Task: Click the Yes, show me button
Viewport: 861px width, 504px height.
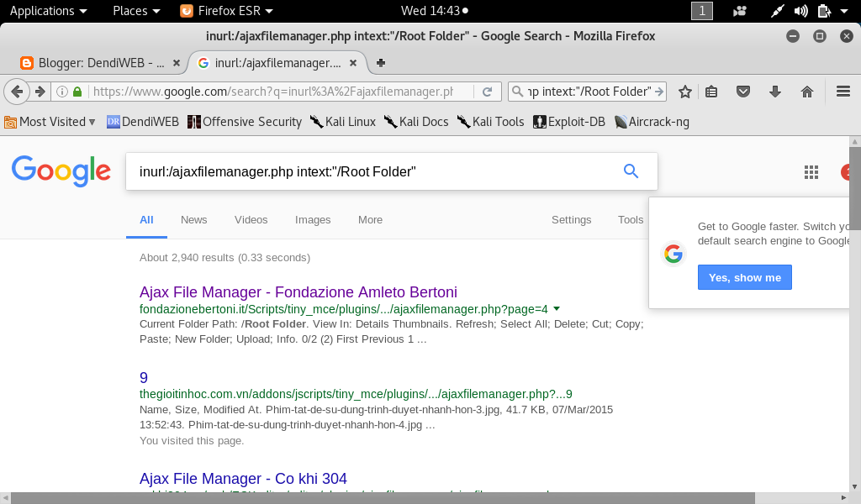Action: pyautogui.click(x=745, y=277)
